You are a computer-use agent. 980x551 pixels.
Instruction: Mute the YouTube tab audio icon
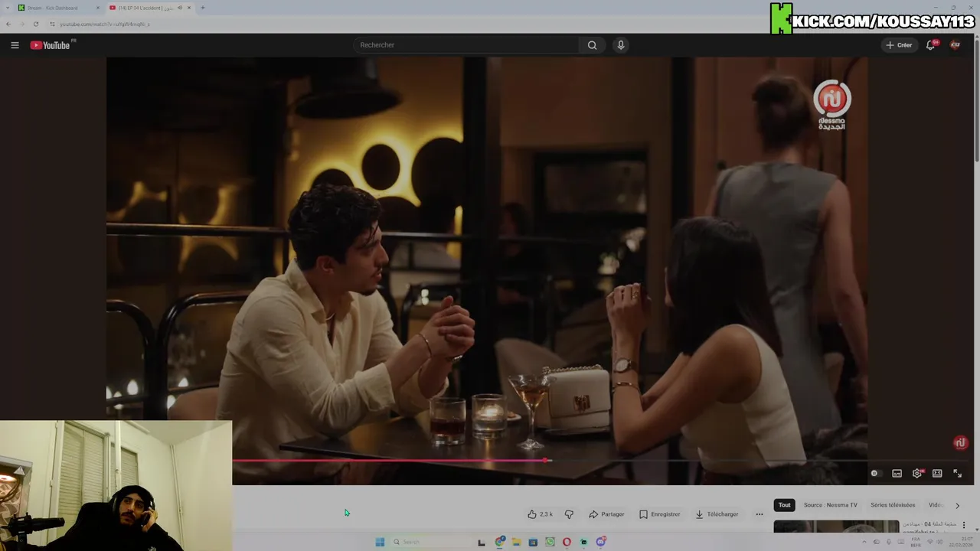[x=181, y=8]
